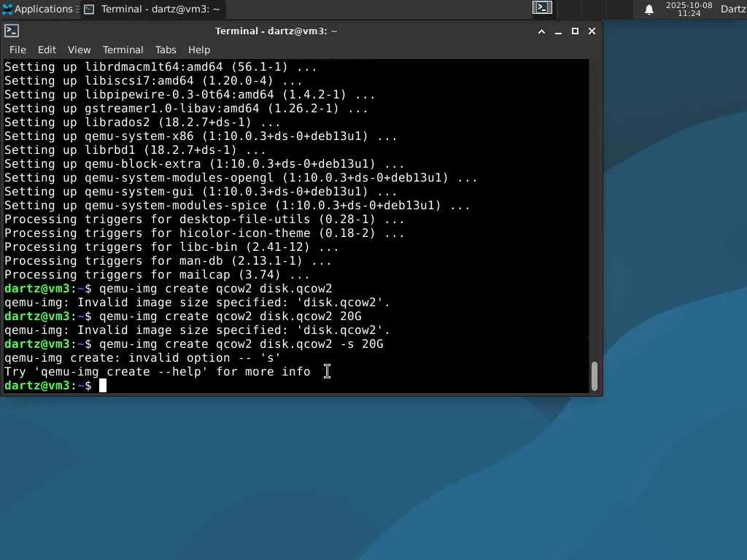Click the "invalid option -- 's'" line

click(142, 357)
